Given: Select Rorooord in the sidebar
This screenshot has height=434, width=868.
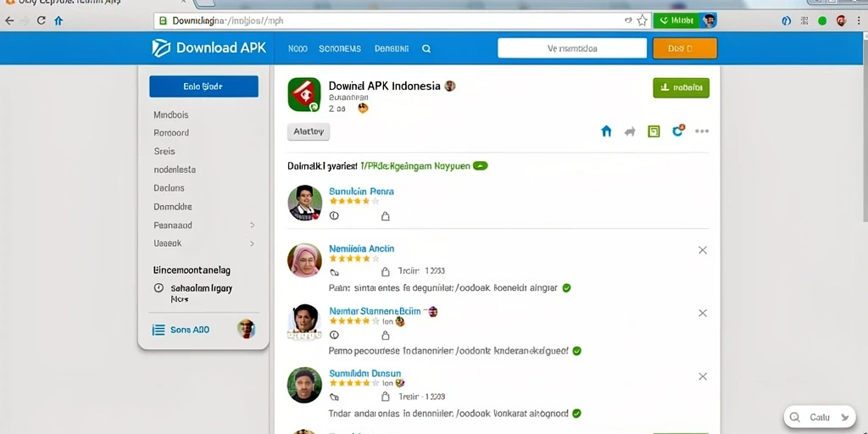Looking at the screenshot, I should pos(171,133).
